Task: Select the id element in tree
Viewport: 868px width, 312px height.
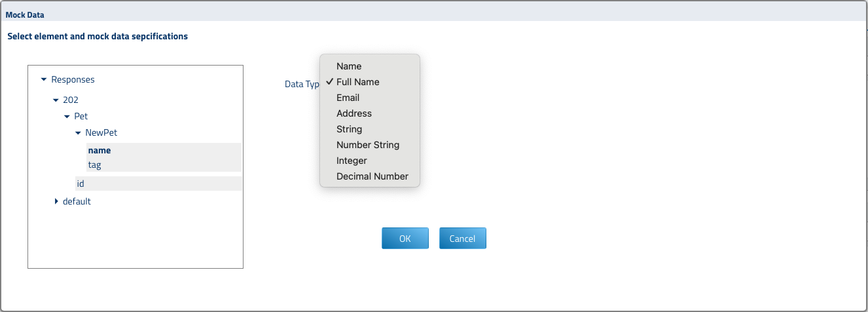Action: [x=81, y=184]
